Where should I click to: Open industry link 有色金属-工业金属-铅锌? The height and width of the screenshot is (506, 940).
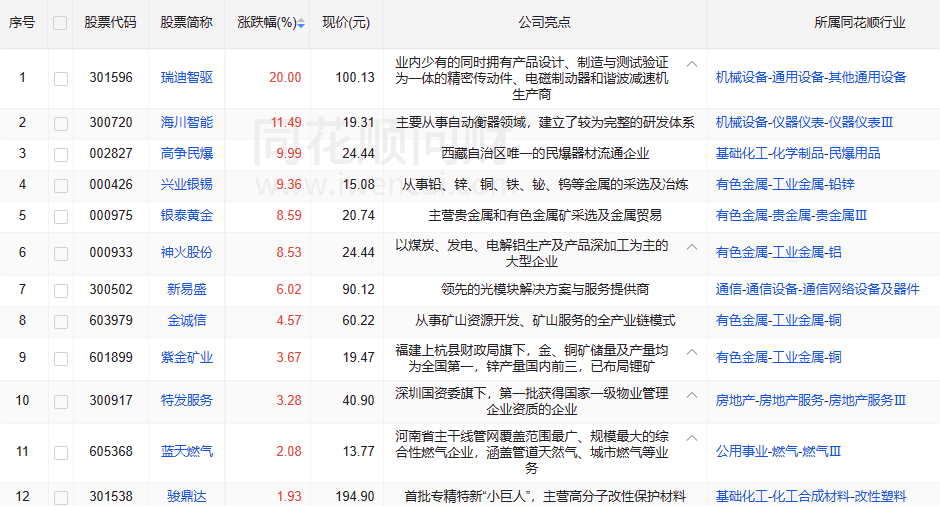click(x=785, y=184)
